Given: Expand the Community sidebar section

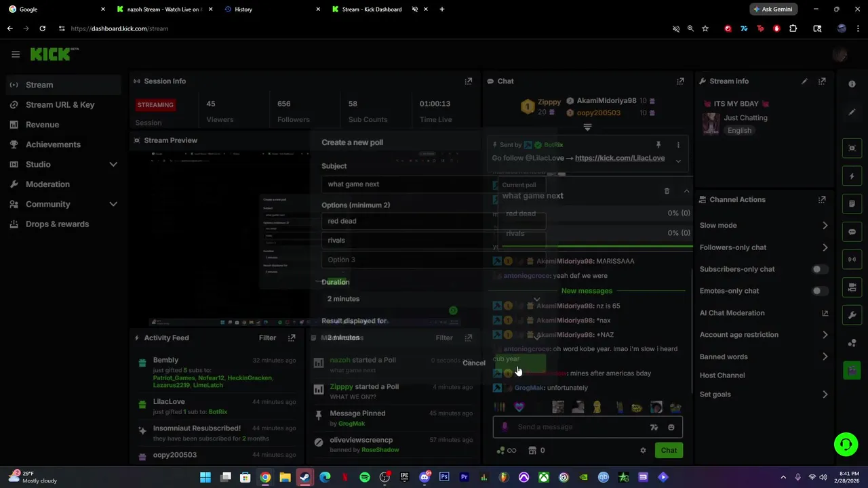Looking at the screenshot, I should click(113, 204).
